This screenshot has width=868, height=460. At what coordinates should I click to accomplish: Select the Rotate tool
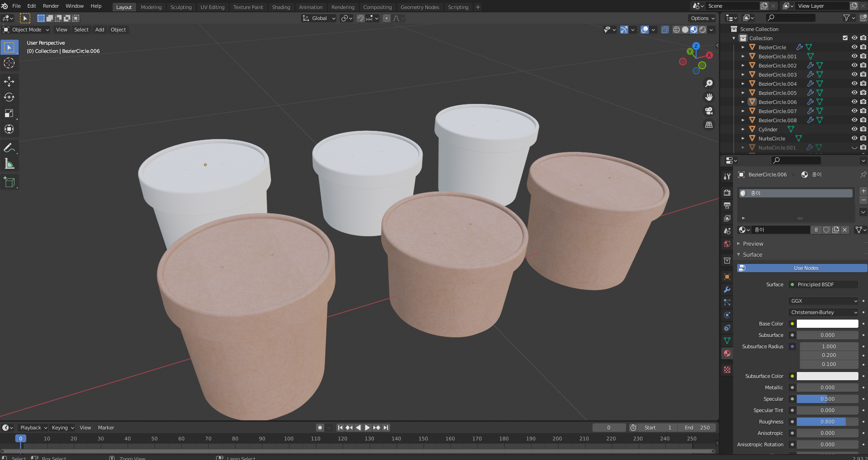9,97
